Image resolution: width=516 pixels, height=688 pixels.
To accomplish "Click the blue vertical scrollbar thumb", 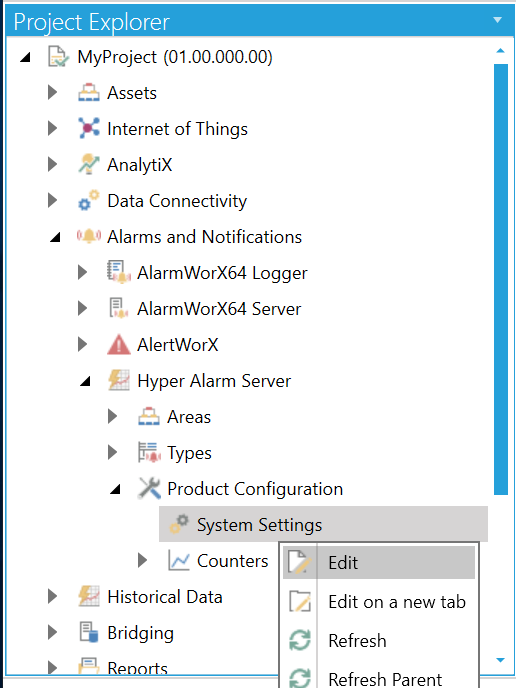I will 501,280.
